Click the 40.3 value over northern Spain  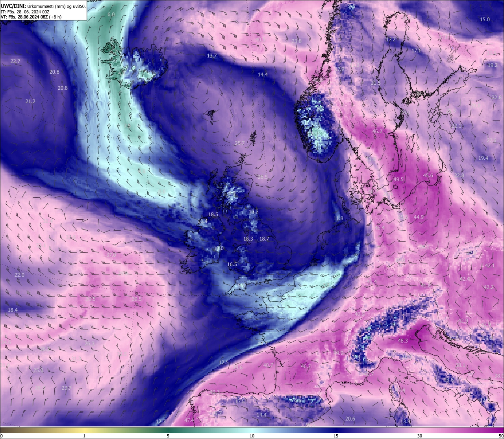click(215, 392)
